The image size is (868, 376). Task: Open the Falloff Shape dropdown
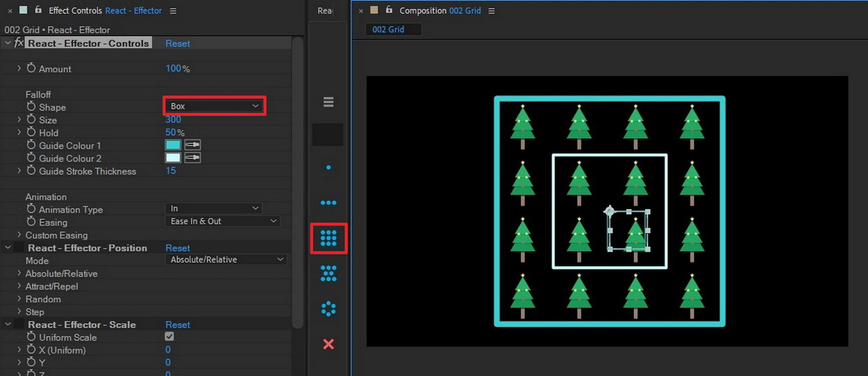click(214, 106)
